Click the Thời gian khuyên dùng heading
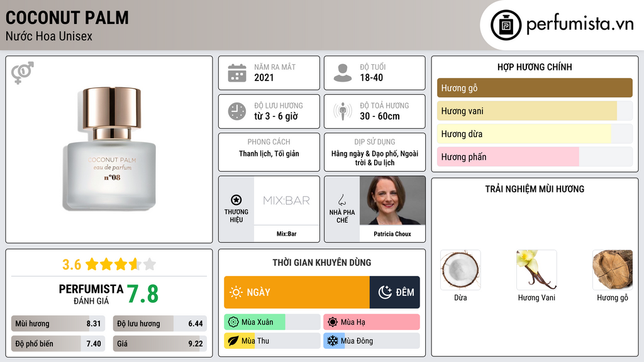The image size is (644, 362). pyautogui.click(x=322, y=263)
